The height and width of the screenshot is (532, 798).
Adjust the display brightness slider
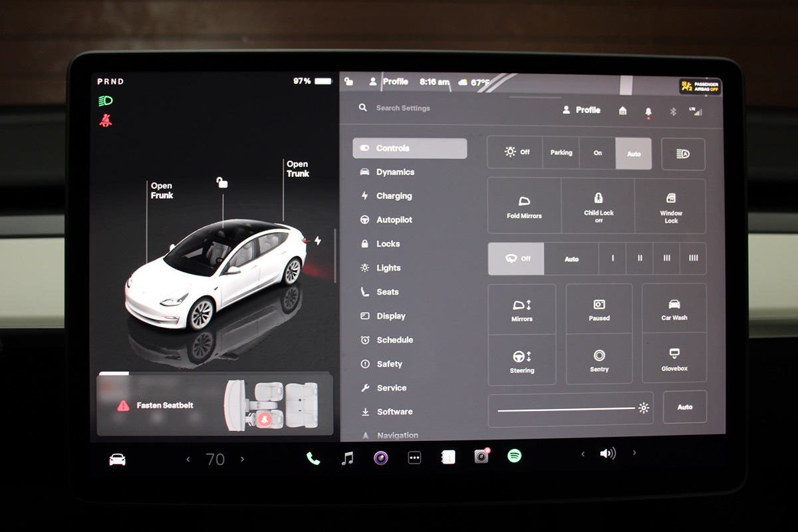coord(566,408)
